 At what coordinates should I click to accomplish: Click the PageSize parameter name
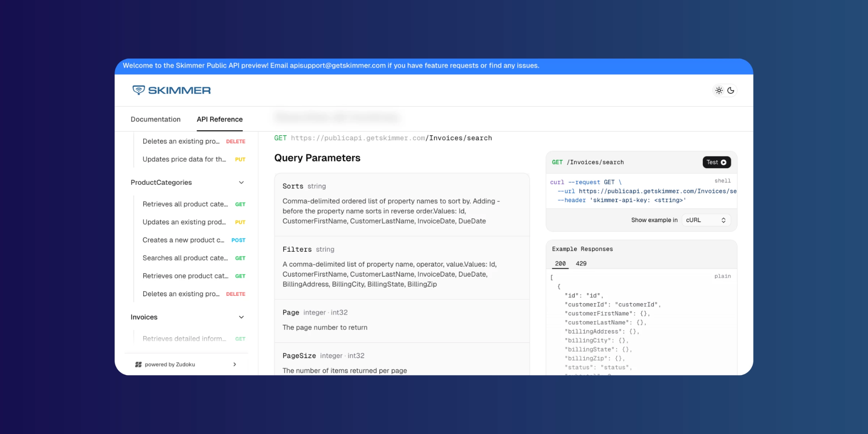(299, 356)
